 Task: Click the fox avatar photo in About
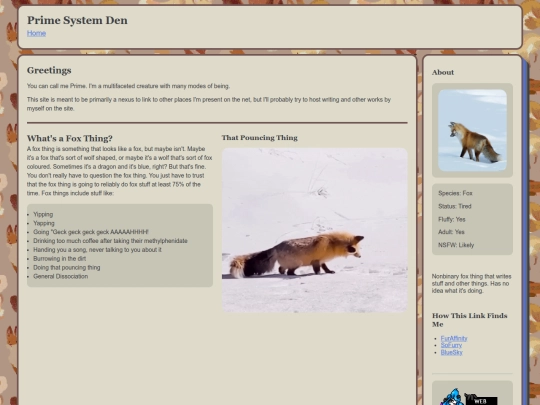click(472, 131)
